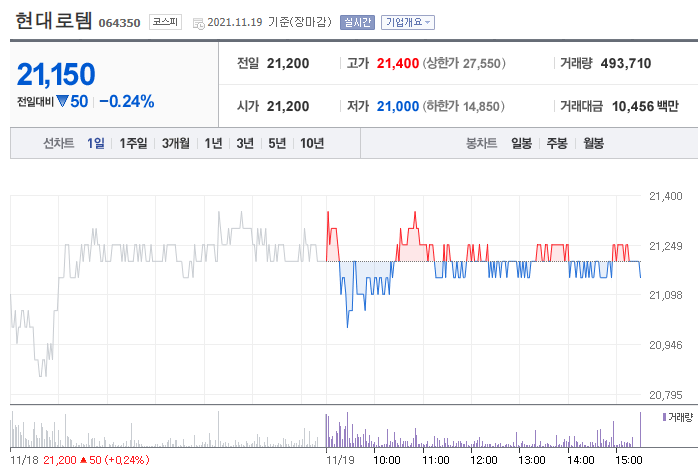This screenshot has height=475, width=698.
Task: Click the 코스피 market badge
Action: 165,22
